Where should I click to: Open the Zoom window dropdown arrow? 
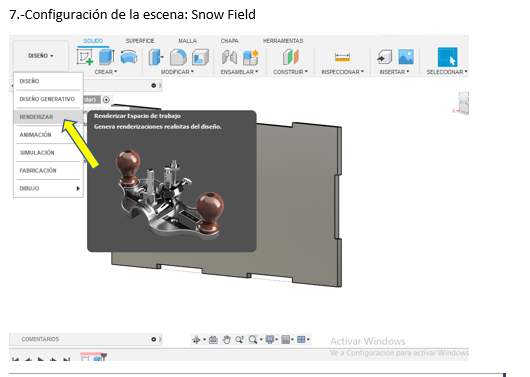[261, 340]
